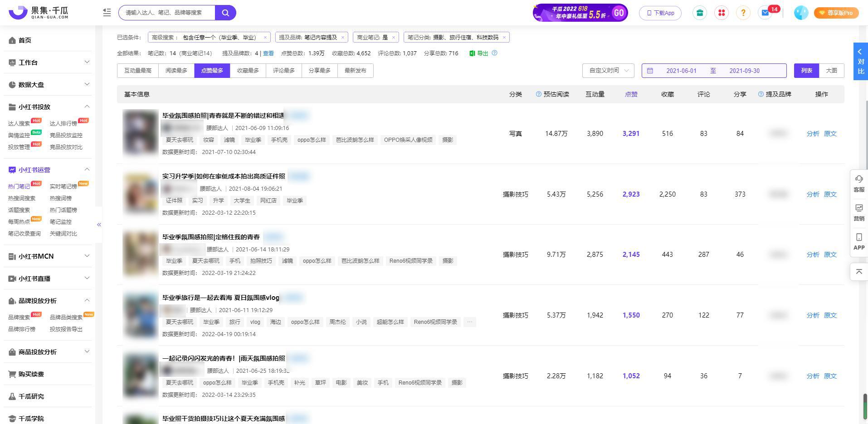Viewport: 868px width, 424px height.
Task: Click the 下载App button
Action: tap(660, 13)
